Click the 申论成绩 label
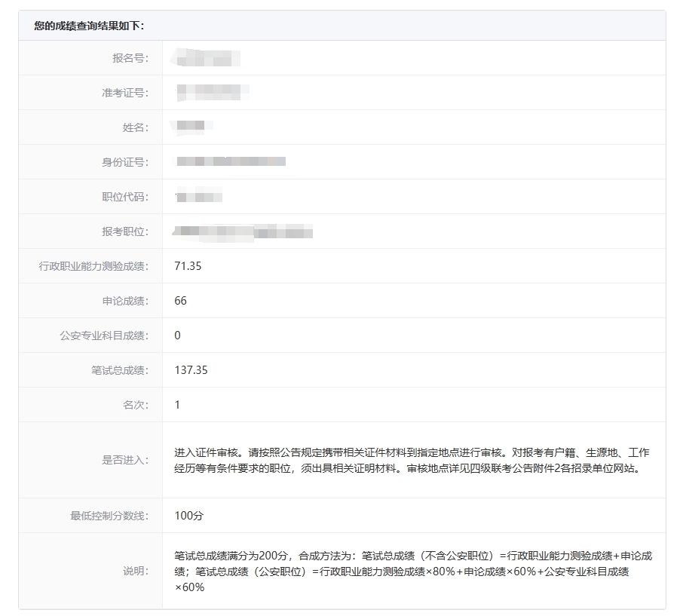Viewport: 686px width, 616px height. pyautogui.click(x=125, y=301)
